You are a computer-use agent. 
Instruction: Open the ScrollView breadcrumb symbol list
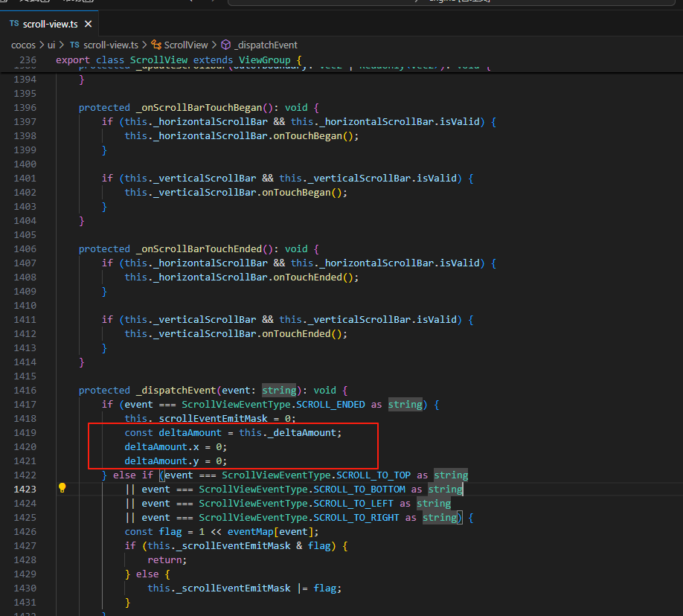[x=186, y=45]
